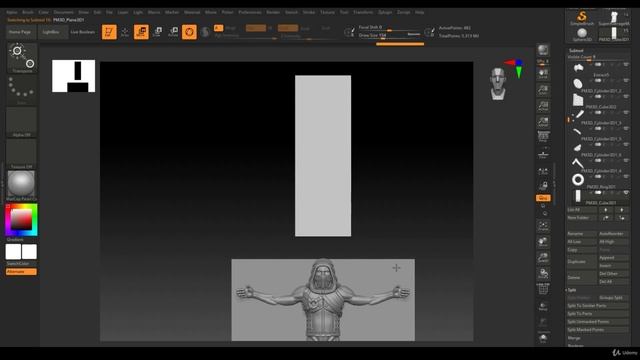Toggle PolyF line fill grid button
The width and height of the screenshot is (640, 360).
[543, 289]
